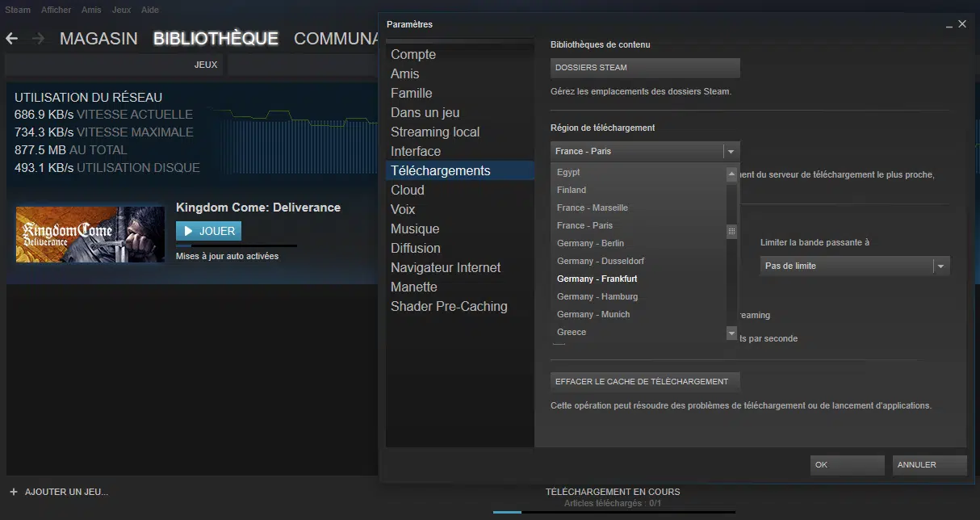The width and height of the screenshot is (980, 520).
Task: Click AJOUTER UN JEU at the bottom left
Action: 59,492
